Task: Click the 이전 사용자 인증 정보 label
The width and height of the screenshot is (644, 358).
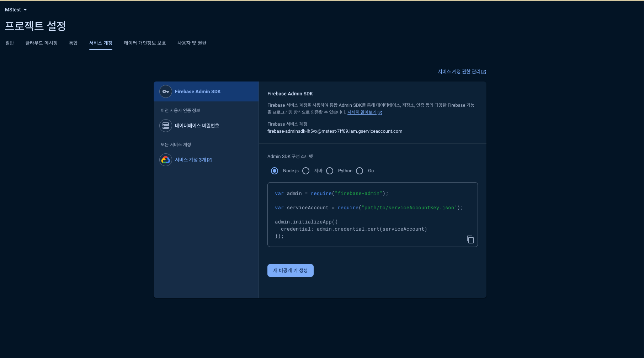Action: [x=180, y=110]
